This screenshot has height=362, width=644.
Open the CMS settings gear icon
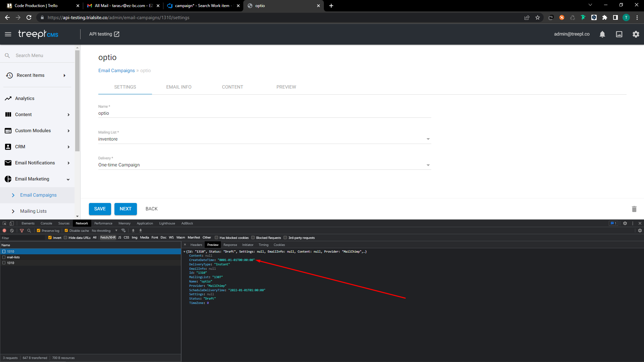(636, 34)
